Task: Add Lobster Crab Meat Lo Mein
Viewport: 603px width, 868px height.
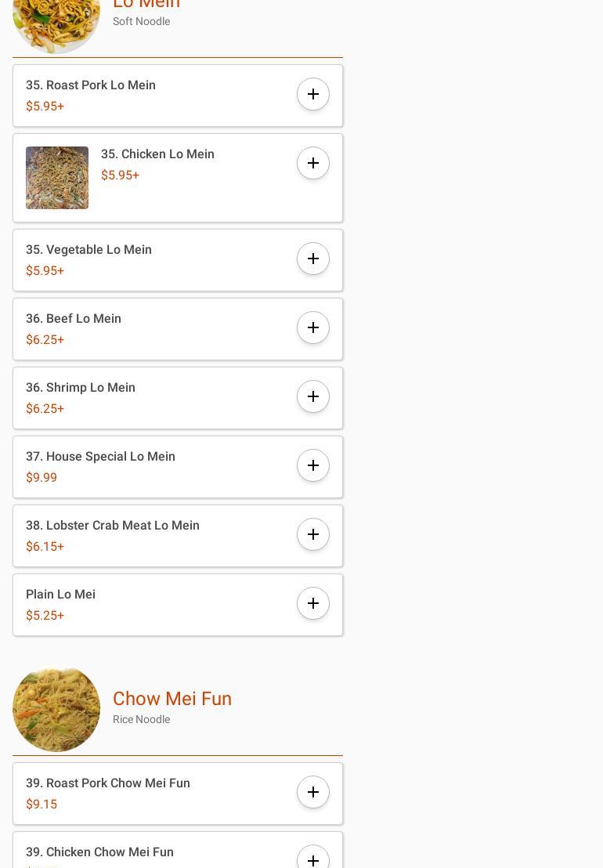Action: tap(313, 534)
